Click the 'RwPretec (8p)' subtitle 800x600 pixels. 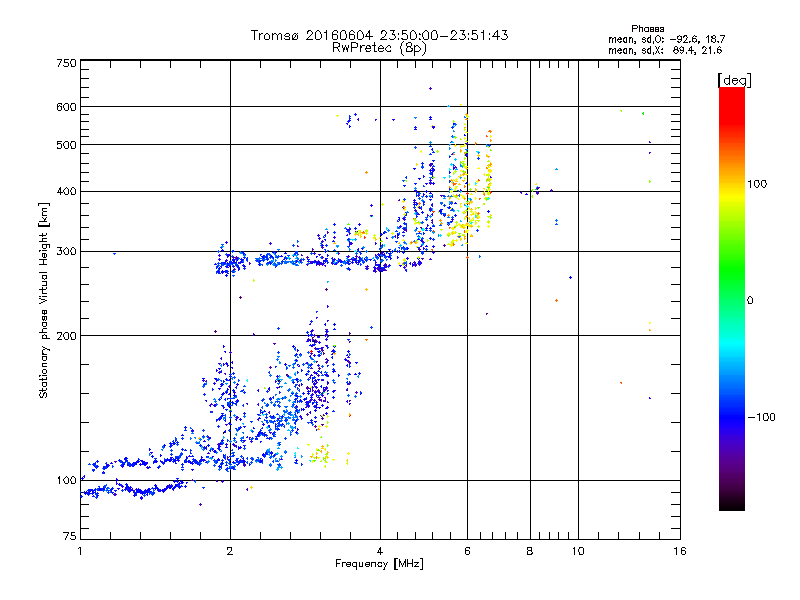pos(379,48)
